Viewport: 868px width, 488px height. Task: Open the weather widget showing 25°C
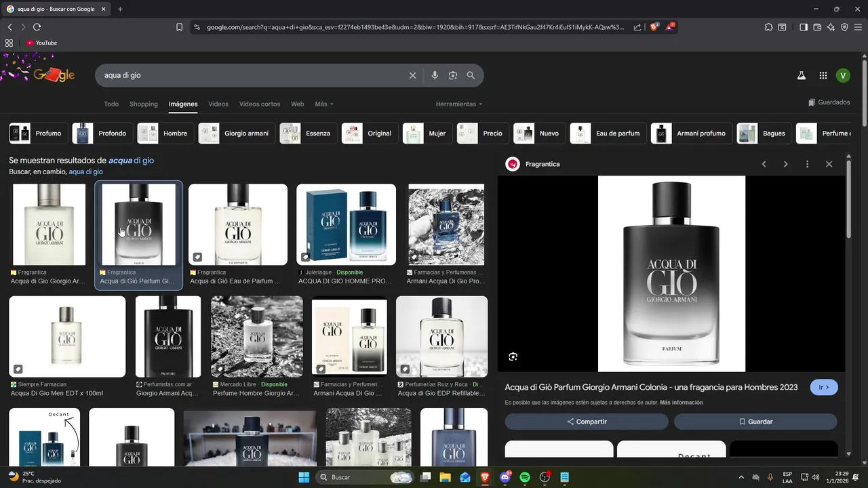pos(34,477)
